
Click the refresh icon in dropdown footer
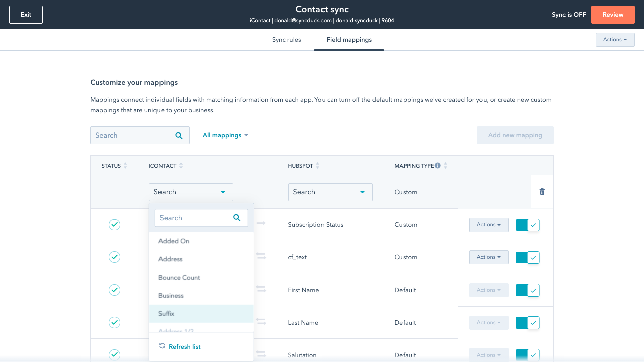pos(162,346)
